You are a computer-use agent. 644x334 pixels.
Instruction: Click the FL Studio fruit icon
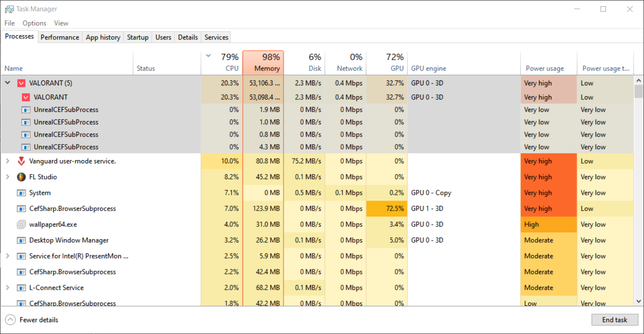[21, 177]
